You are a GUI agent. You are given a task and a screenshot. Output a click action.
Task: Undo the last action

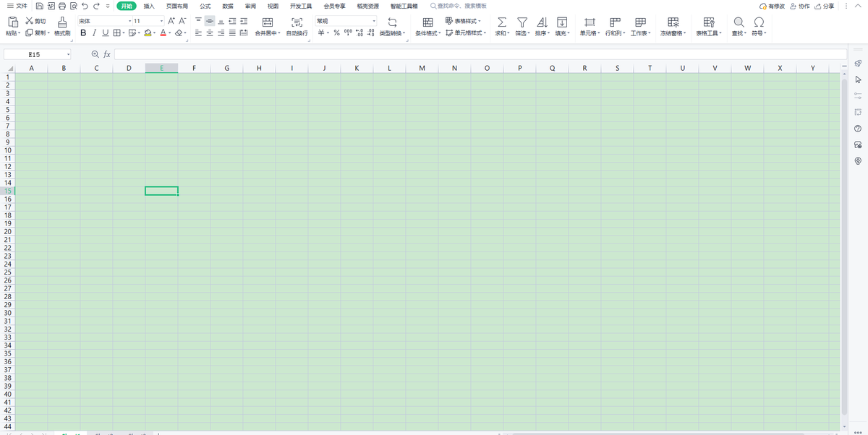point(85,6)
